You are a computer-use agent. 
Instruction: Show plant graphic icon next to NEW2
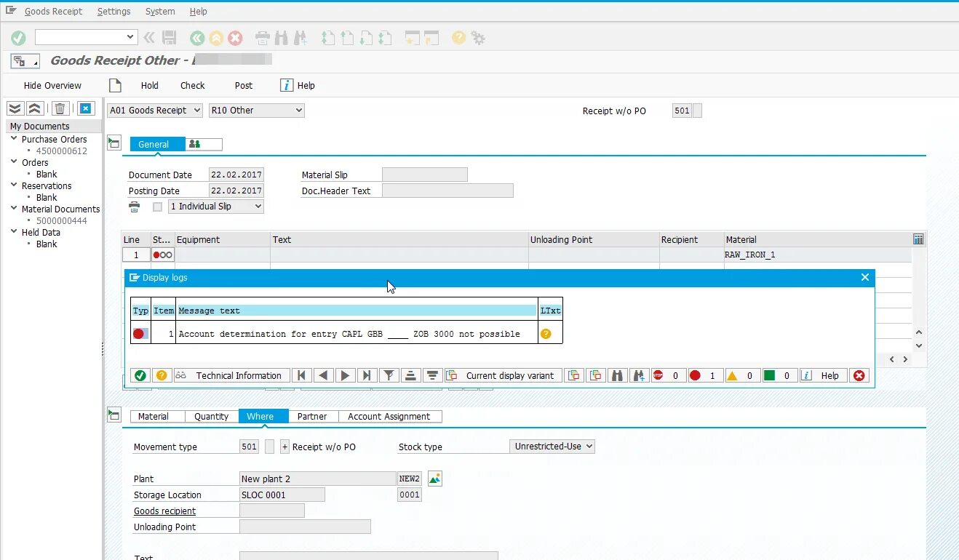[x=434, y=478]
